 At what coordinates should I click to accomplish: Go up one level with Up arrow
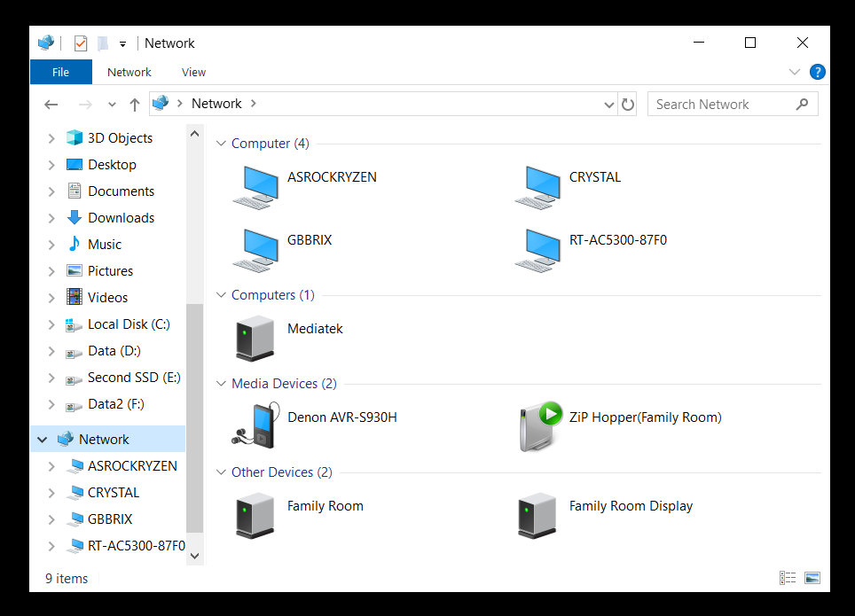[135, 104]
